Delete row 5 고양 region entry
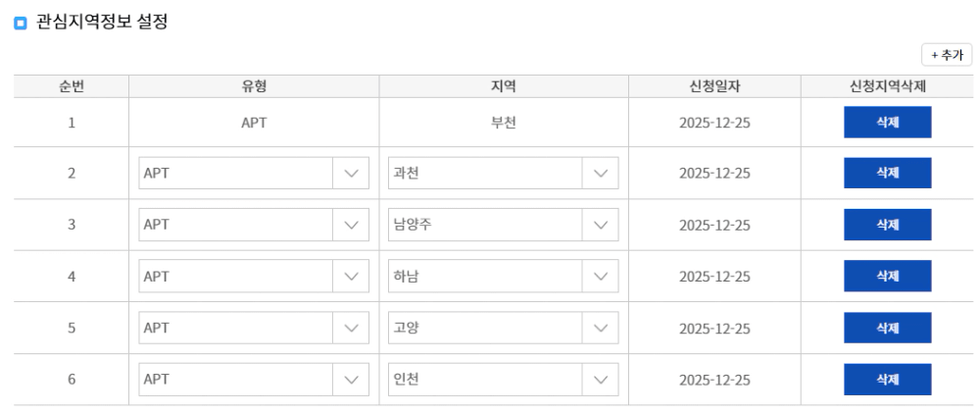Image resolution: width=980 pixels, height=413 pixels. click(887, 328)
